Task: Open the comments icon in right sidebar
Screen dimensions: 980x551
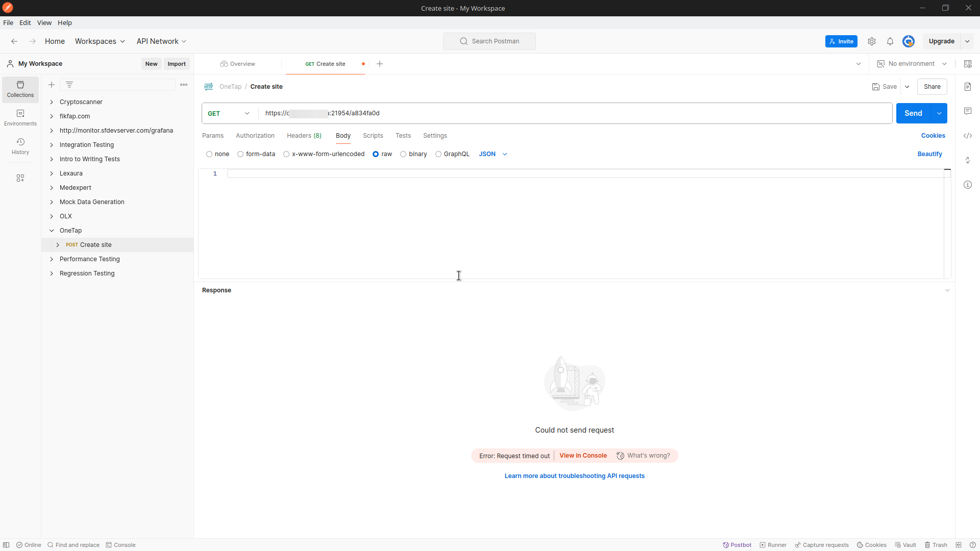Action: [968, 111]
